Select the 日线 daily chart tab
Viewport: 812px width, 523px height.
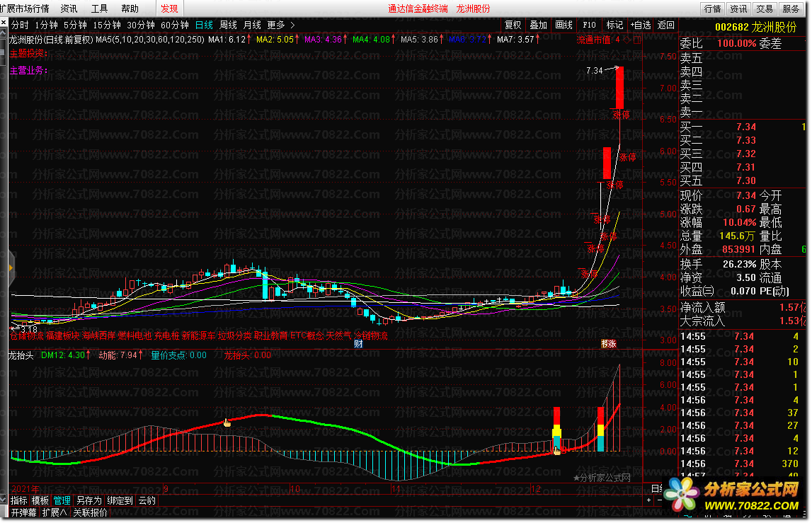click(204, 25)
